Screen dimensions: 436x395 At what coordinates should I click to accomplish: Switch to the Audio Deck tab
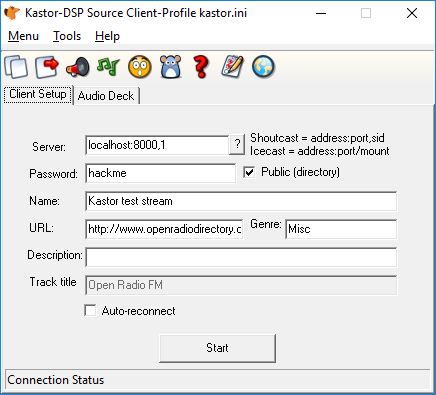(106, 96)
